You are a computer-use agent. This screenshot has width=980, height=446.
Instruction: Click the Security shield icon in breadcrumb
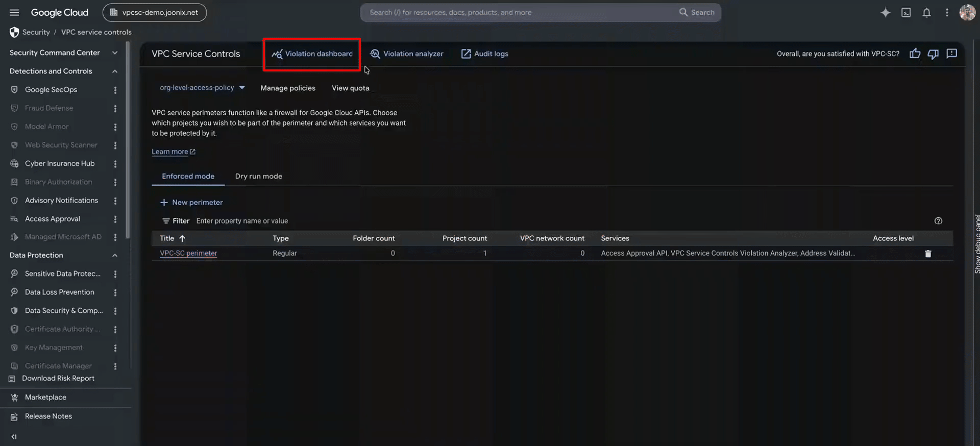(14, 32)
